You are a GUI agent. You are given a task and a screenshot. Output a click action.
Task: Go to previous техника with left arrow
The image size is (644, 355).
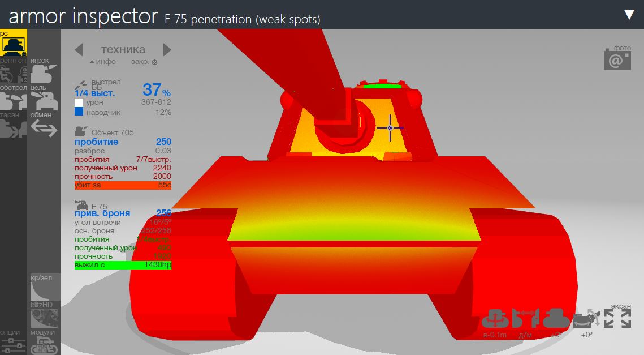click(79, 50)
